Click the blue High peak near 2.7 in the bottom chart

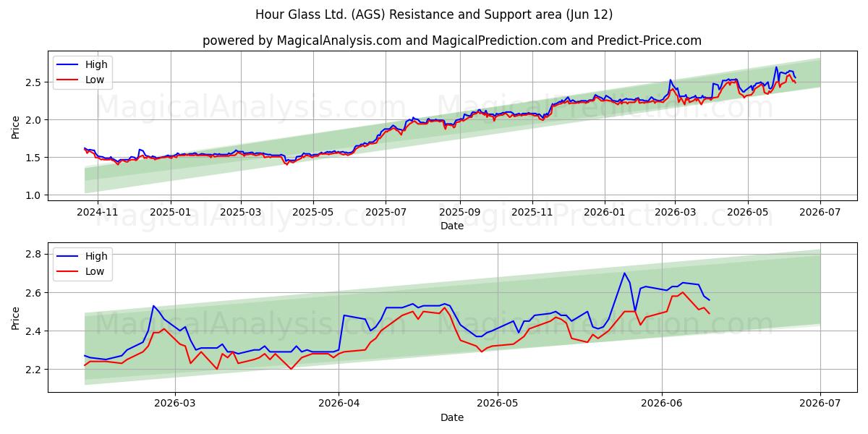coord(624,273)
